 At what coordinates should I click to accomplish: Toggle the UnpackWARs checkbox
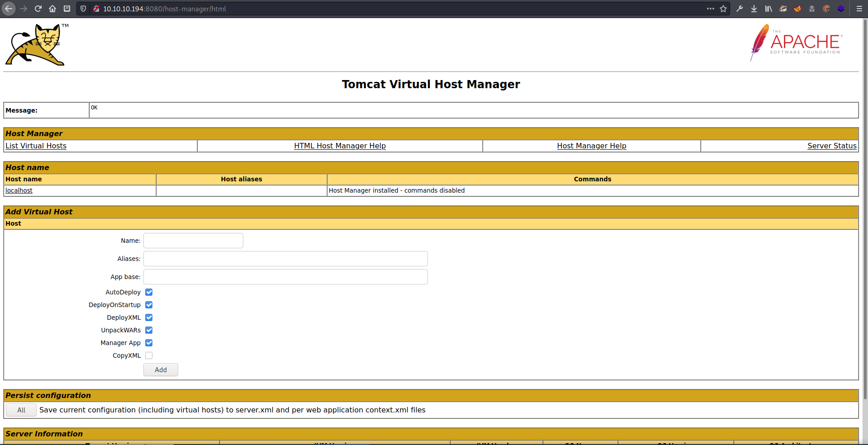pyautogui.click(x=149, y=330)
